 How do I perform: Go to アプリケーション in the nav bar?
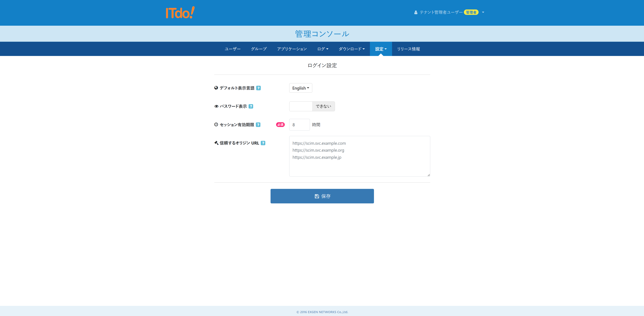[292, 49]
